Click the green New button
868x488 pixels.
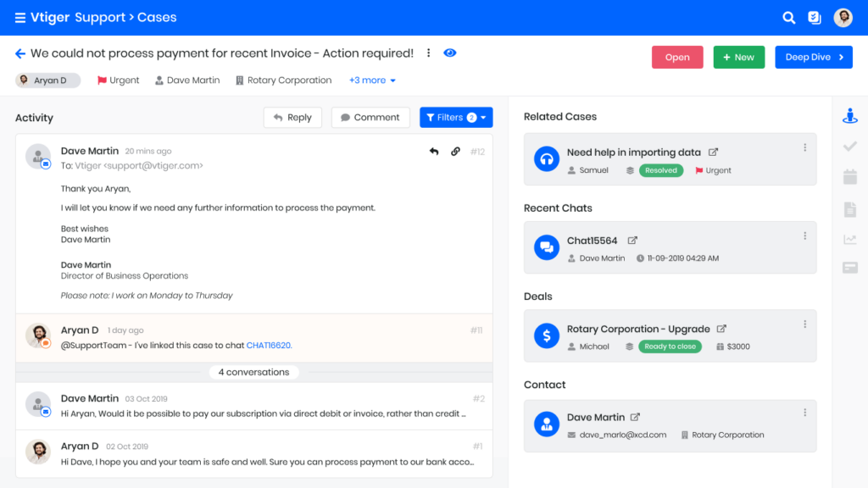[x=738, y=57]
